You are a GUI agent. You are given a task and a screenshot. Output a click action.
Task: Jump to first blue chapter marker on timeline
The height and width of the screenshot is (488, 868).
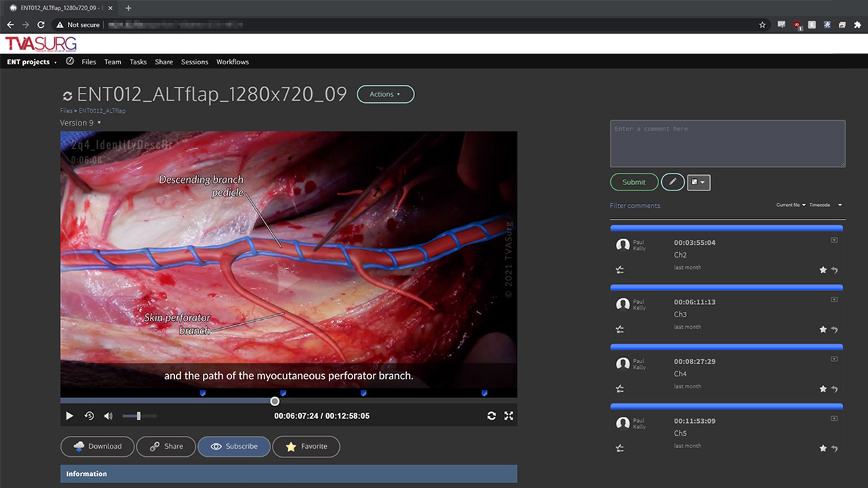[202, 393]
